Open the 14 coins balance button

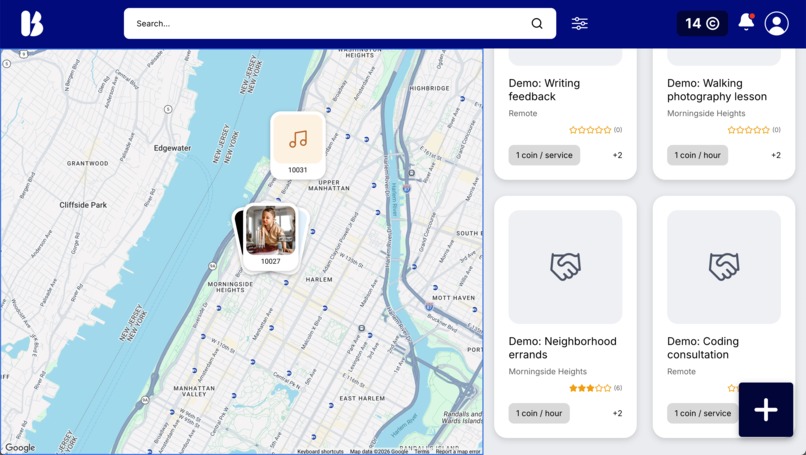tap(702, 24)
